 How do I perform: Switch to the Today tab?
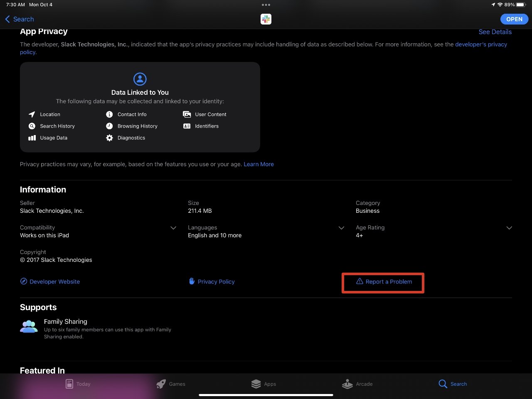click(x=78, y=384)
